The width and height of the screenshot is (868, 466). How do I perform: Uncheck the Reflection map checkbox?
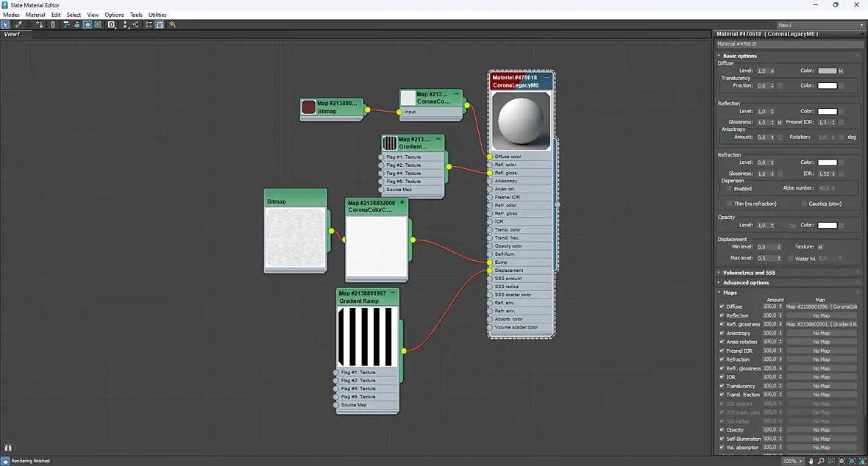[x=722, y=315]
